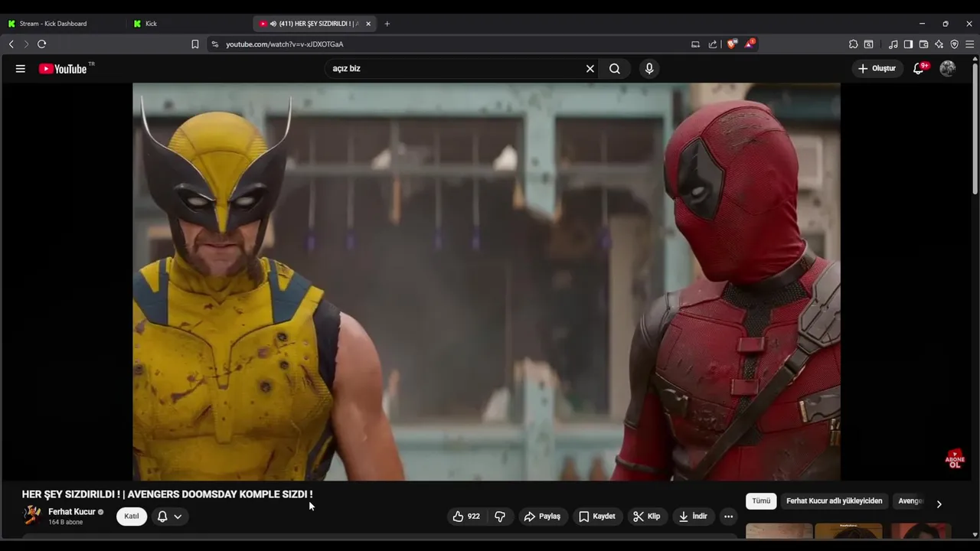Save video with Kaydet button
The image size is (980, 551).
pyautogui.click(x=597, y=517)
